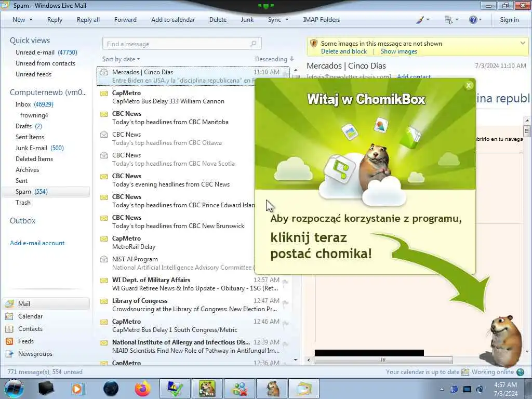Open the media player taskbar icon
The width and height of the screenshot is (532, 399).
78,389
